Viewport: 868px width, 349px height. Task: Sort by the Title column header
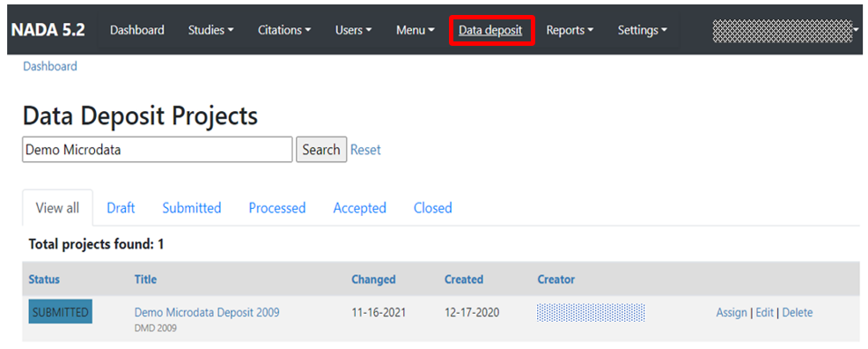tap(145, 279)
